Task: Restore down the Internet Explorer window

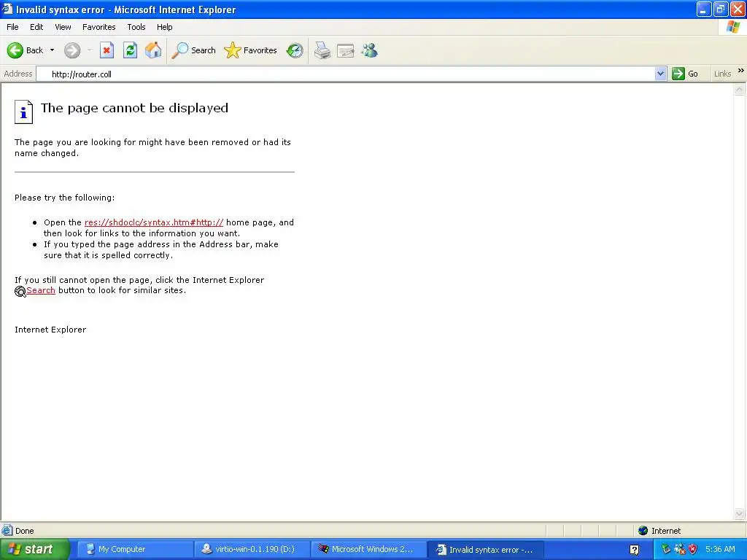Action: (x=720, y=9)
